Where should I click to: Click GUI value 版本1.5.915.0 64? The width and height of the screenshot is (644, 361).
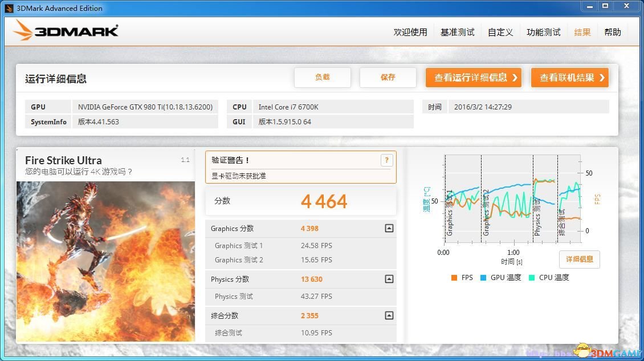[333, 121]
